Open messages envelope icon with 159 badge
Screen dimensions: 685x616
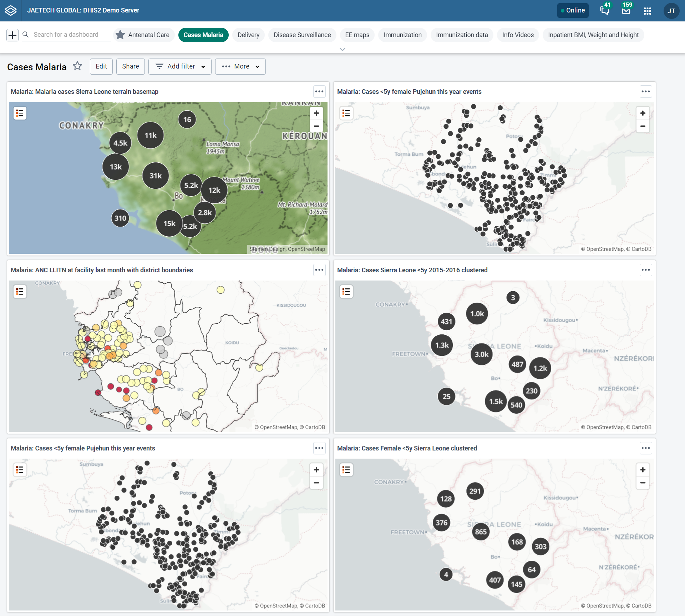click(626, 11)
